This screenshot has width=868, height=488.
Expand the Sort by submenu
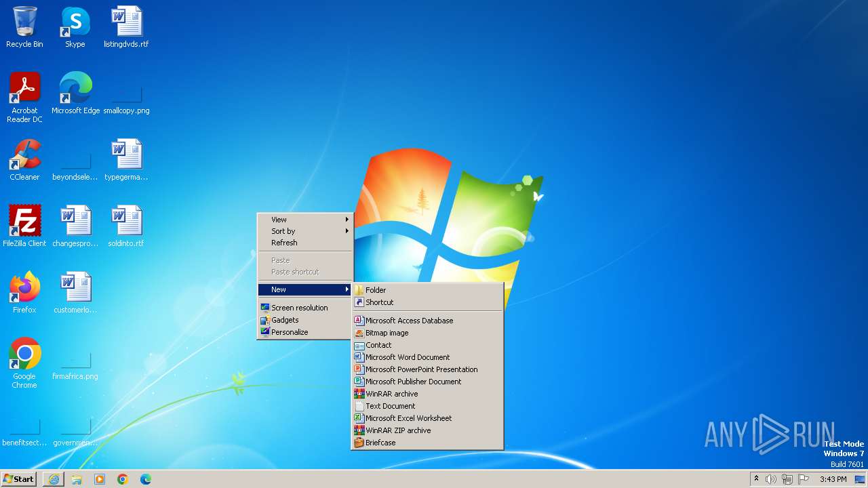305,231
